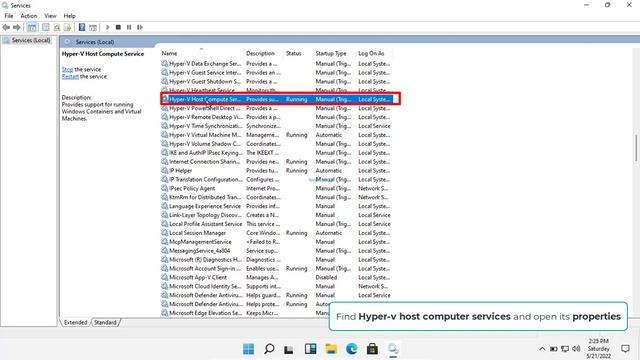Toggle the Show/Hide Console Tree toolbar icon
The height and width of the screenshot is (360, 640).
[32, 27]
